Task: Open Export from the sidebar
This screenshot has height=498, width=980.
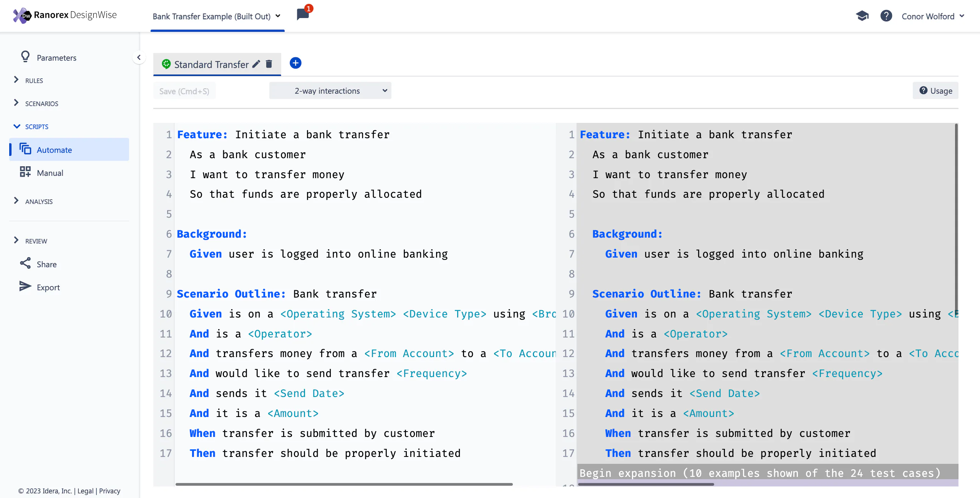Action: click(x=48, y=287)
